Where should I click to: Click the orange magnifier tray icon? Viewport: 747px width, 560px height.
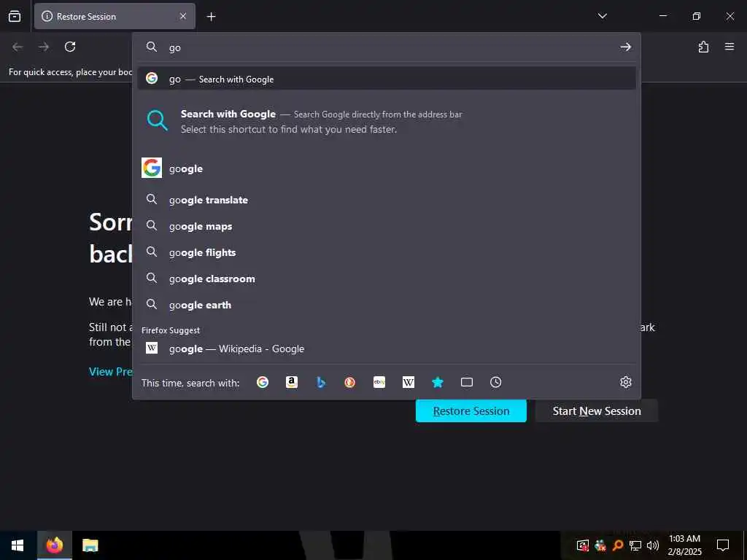618,545
